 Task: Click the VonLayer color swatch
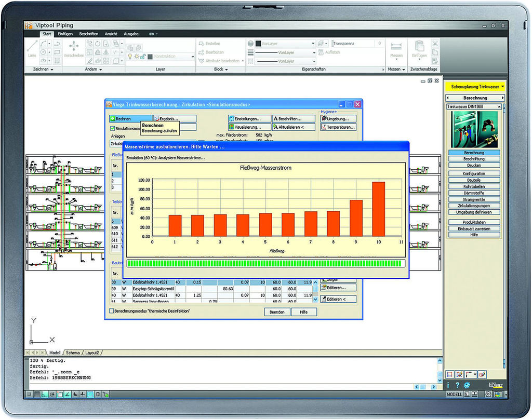click(258, 44)
